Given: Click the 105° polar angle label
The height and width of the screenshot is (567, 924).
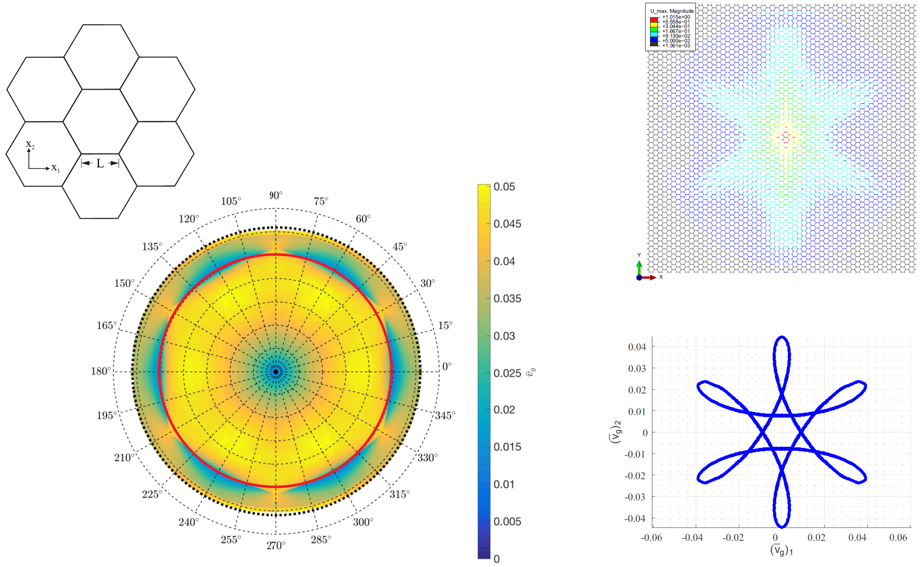Looking at the screenshot, I should (231, 202).
